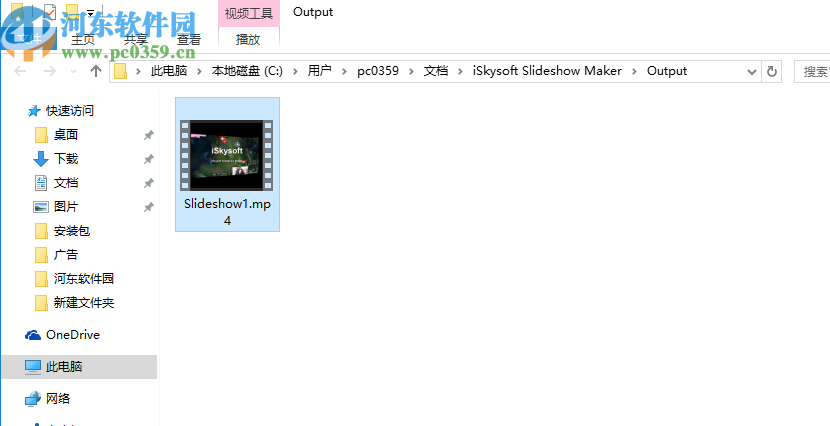830x426 pixels.
Task: Open the 主页 ribbon tab
Action: point(83,39)
